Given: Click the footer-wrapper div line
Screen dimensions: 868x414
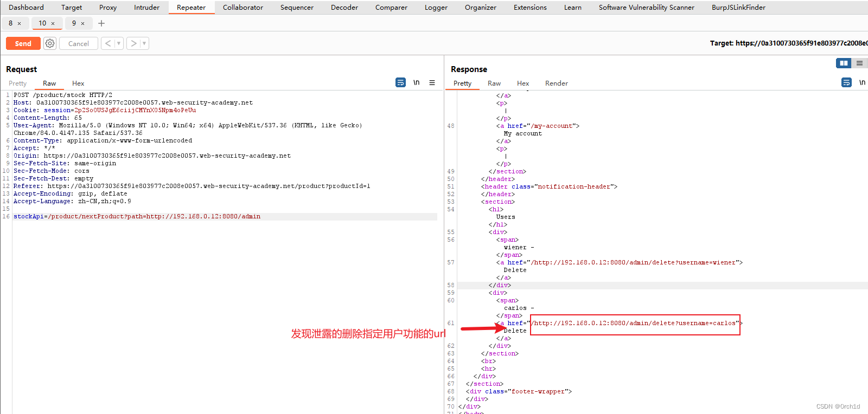Looking at the screenshot, I should [519, 391].
